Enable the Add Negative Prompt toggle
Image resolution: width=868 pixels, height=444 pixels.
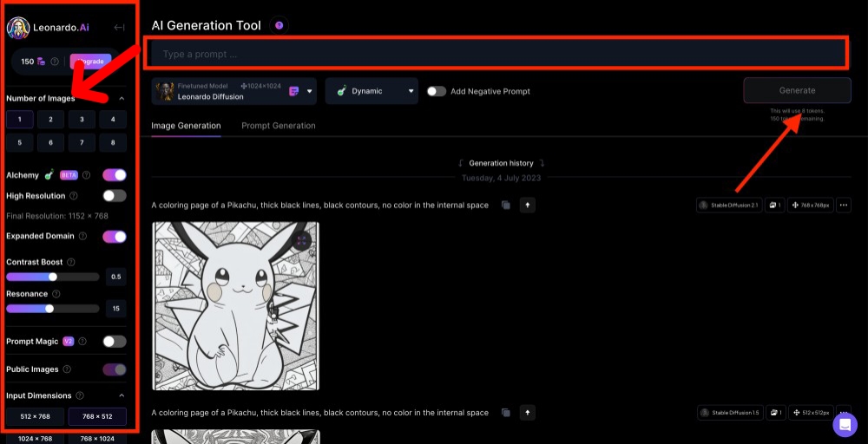click(x=437, y=91)
